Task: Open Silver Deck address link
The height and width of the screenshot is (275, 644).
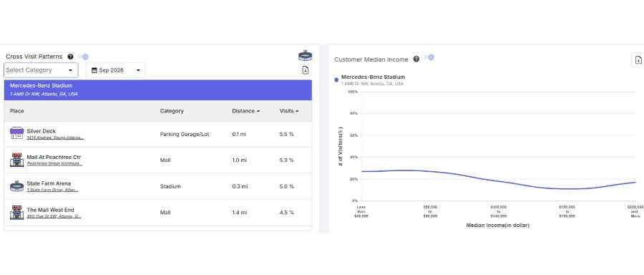Action: point(55,137)
